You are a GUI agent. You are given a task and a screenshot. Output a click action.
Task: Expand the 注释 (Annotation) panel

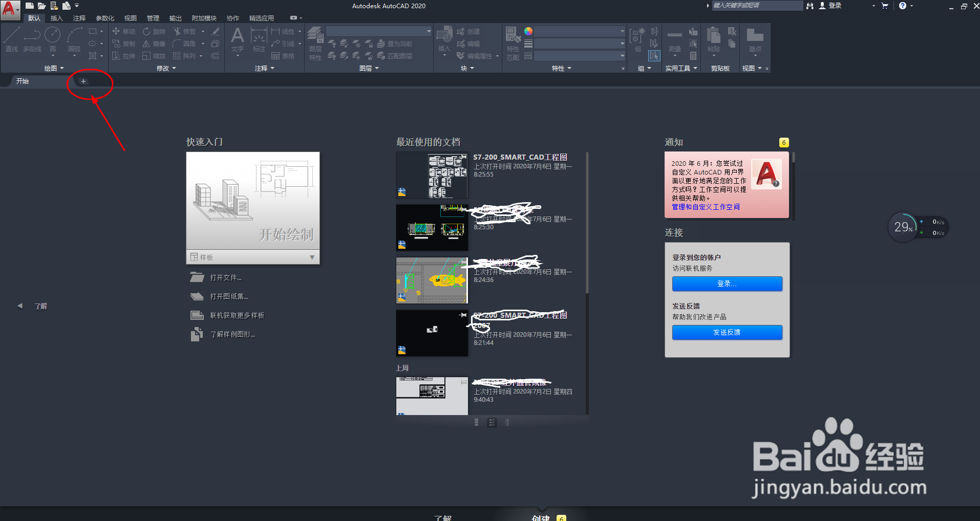click(x=265, y=68)
